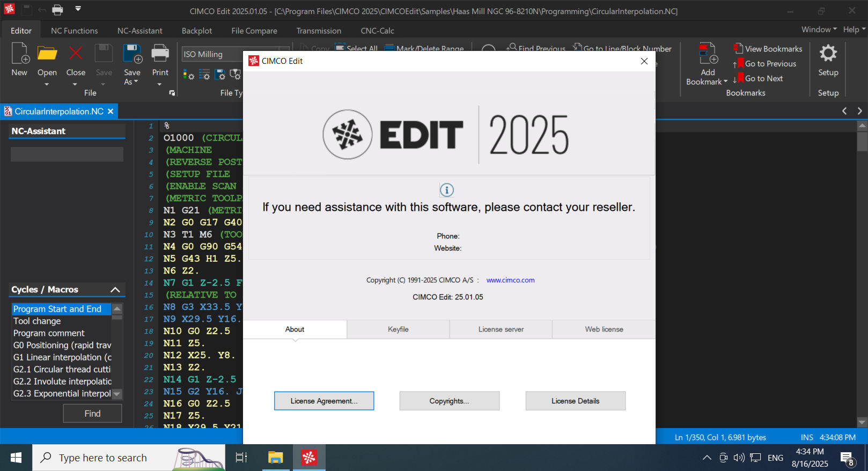Click the fourth file type gear icon
The height and width of the screenshot is (471, 868).
[x=236, y=75]
